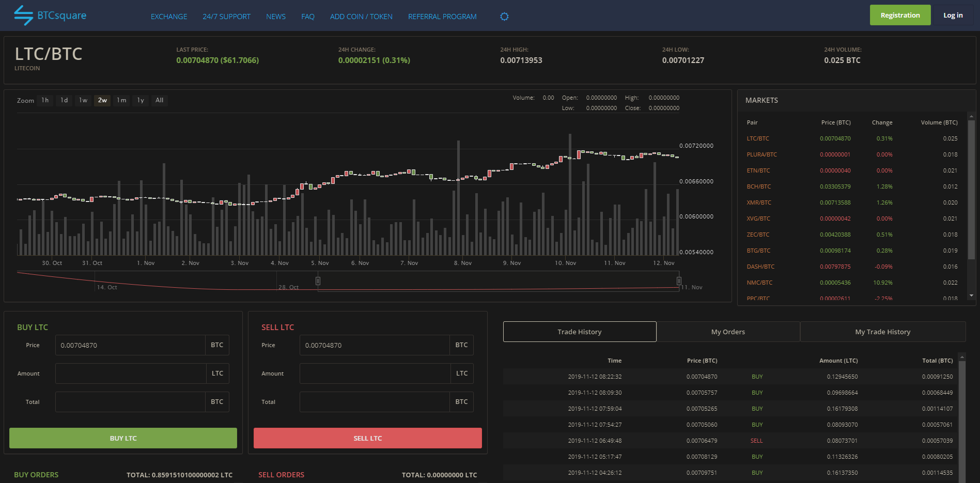Grab the left chart navigator handle

[318, 281]
